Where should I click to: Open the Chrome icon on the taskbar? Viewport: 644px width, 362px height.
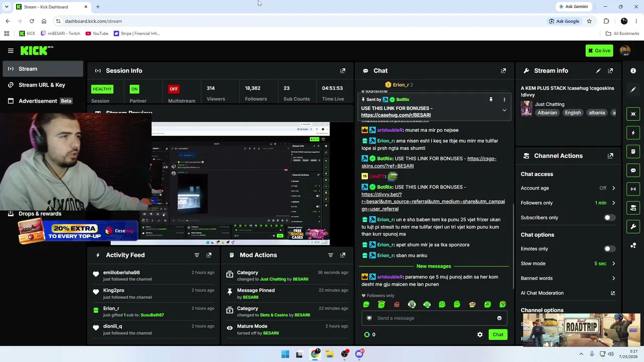(315, 354)
